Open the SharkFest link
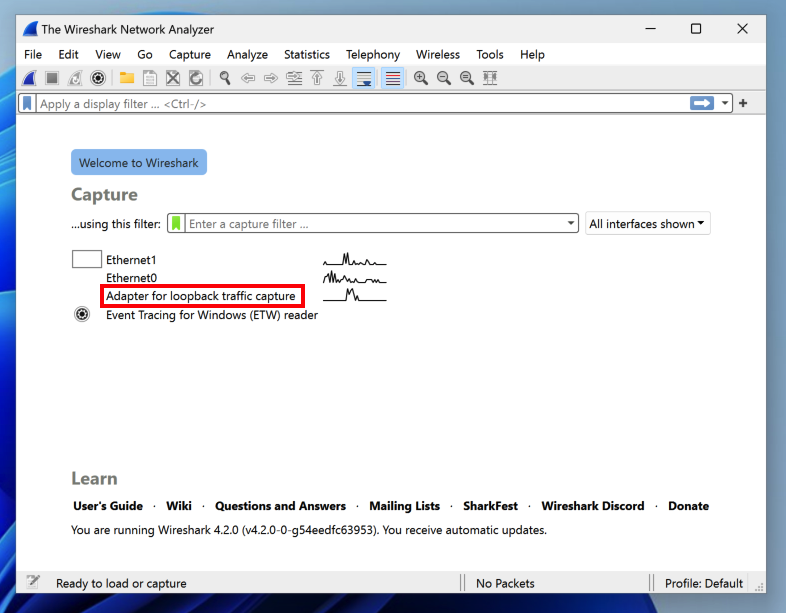 pyautogui.click(x=490, y=506)
